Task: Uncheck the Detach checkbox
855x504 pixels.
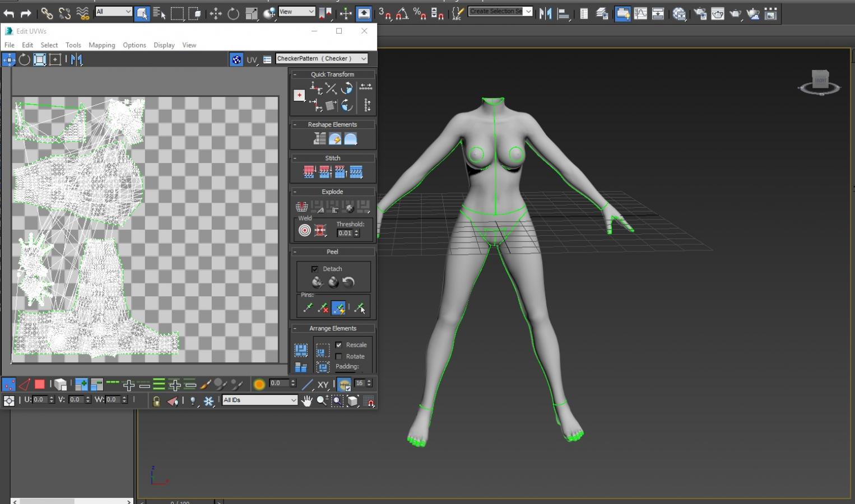Action: 315,269
